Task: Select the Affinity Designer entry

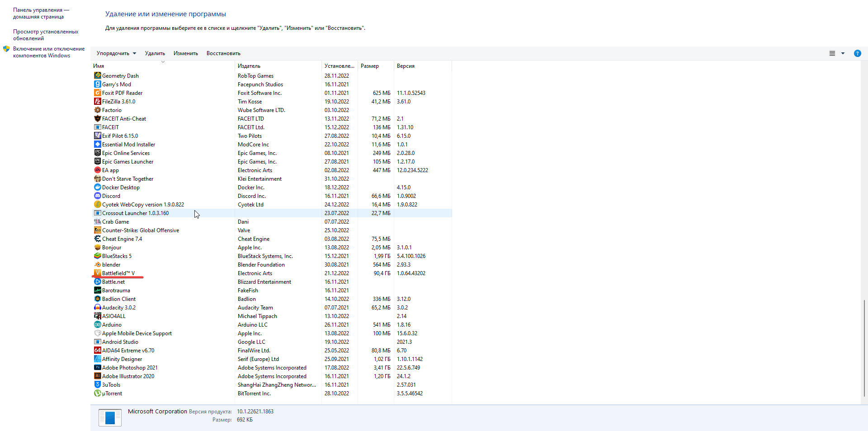Action: coord(122,359)
